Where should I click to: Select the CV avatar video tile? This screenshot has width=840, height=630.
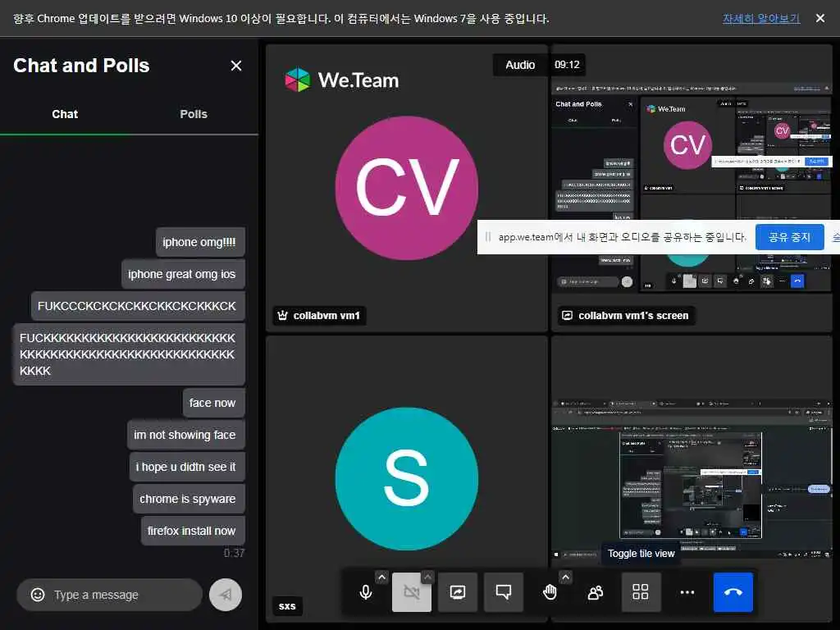(x=407, y=188)
